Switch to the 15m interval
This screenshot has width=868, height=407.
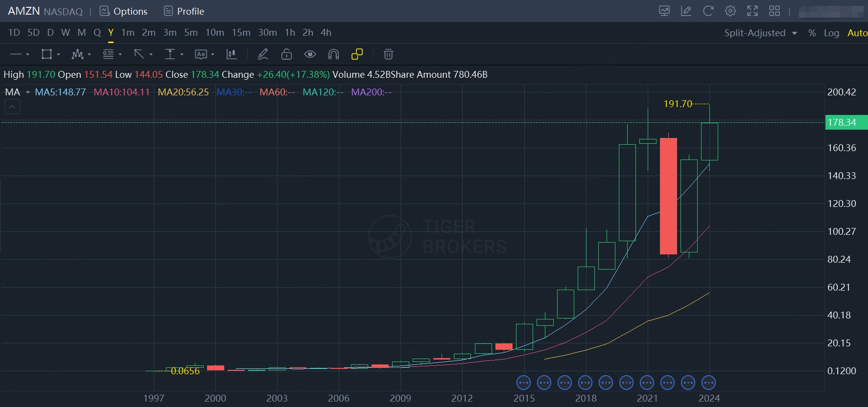pyautogui.click(x=241, y=32)
